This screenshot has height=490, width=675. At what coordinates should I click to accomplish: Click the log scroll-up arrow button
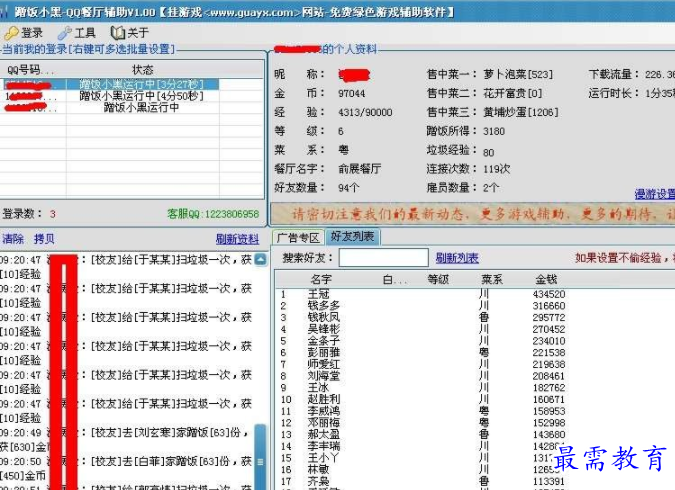260,259
